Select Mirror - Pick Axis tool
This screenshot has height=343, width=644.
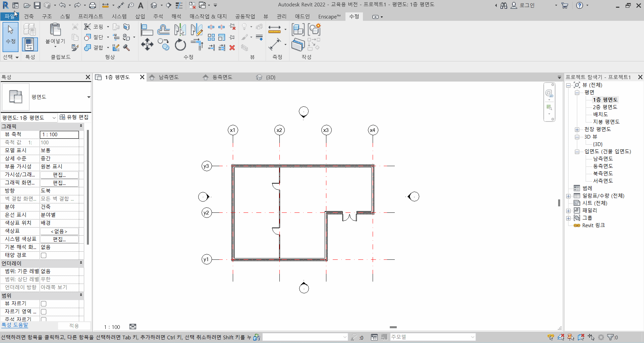pyautogui.click(x=180, y=30)
